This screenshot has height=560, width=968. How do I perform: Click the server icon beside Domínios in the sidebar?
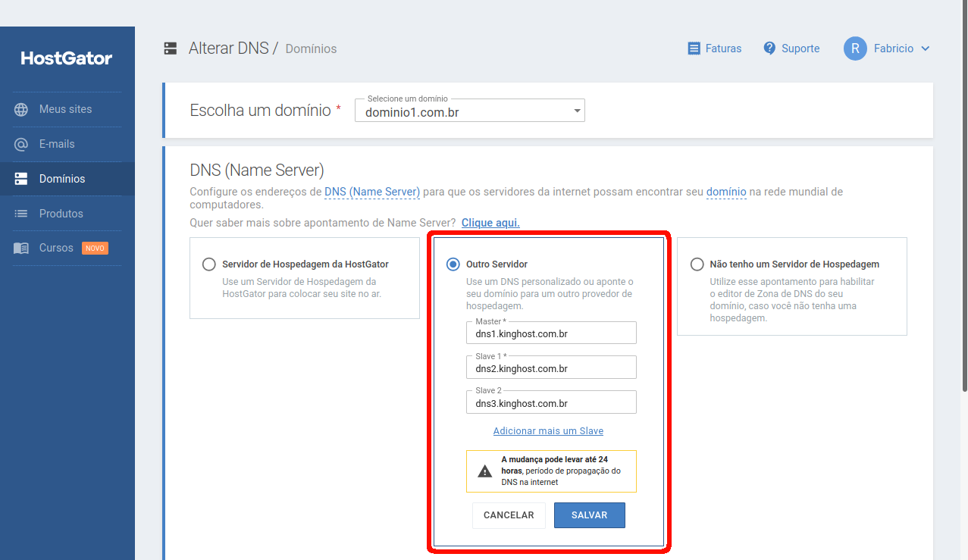[x=21, y=179]
